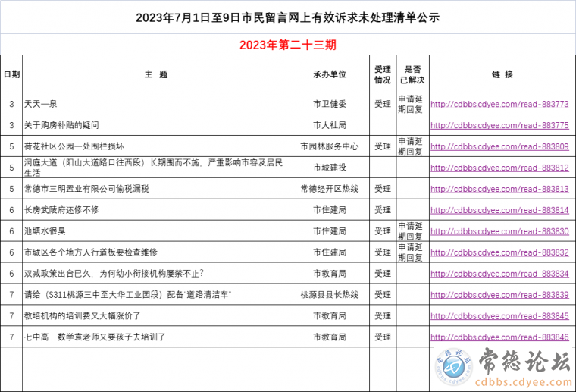Select the title '2023年7月1日至9日市民留言网上有效诉求未处理清单公示'

288,17
